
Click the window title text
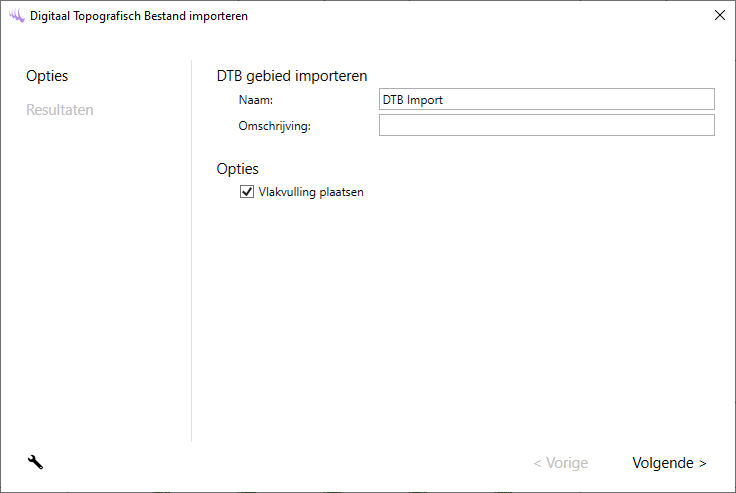tap(139, 16)
